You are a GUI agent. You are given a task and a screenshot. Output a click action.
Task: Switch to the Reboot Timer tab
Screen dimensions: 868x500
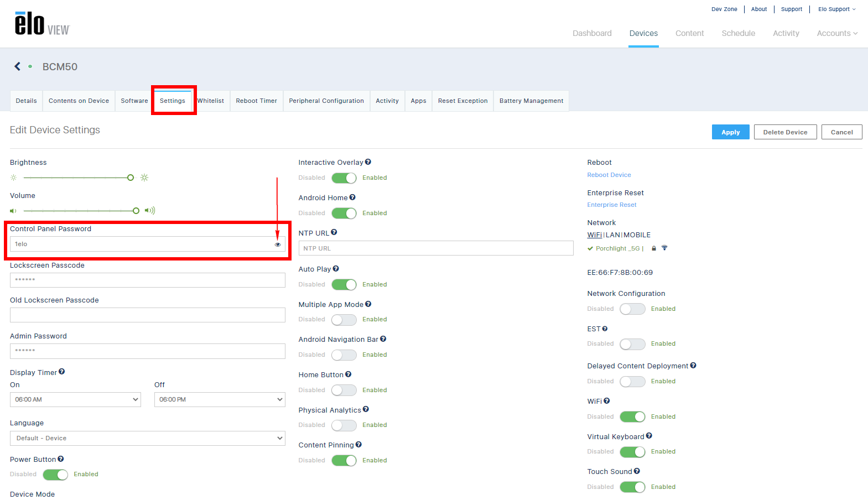(x=256, y=101)
